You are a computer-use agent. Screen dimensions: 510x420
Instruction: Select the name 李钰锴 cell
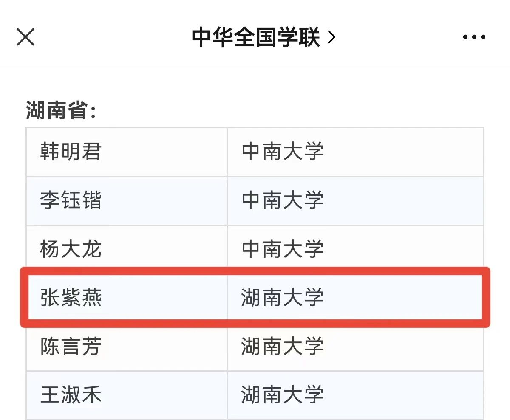[x=71, y=200]
